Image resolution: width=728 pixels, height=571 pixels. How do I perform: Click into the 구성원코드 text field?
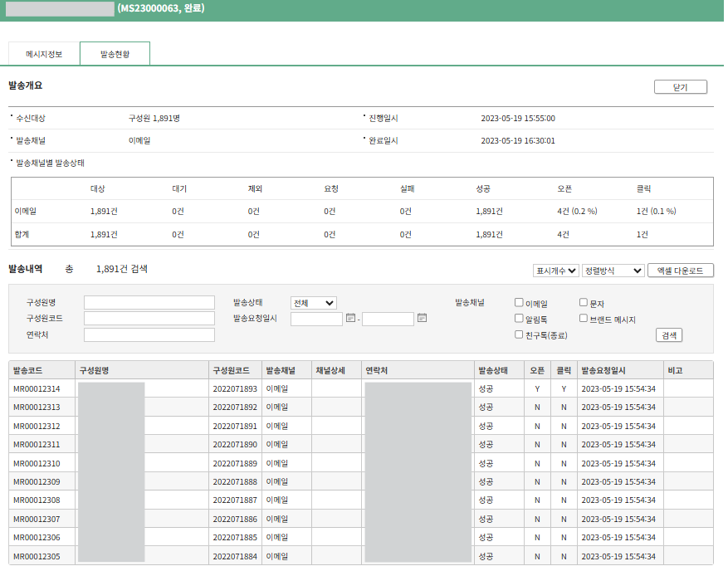coord(149,319)
